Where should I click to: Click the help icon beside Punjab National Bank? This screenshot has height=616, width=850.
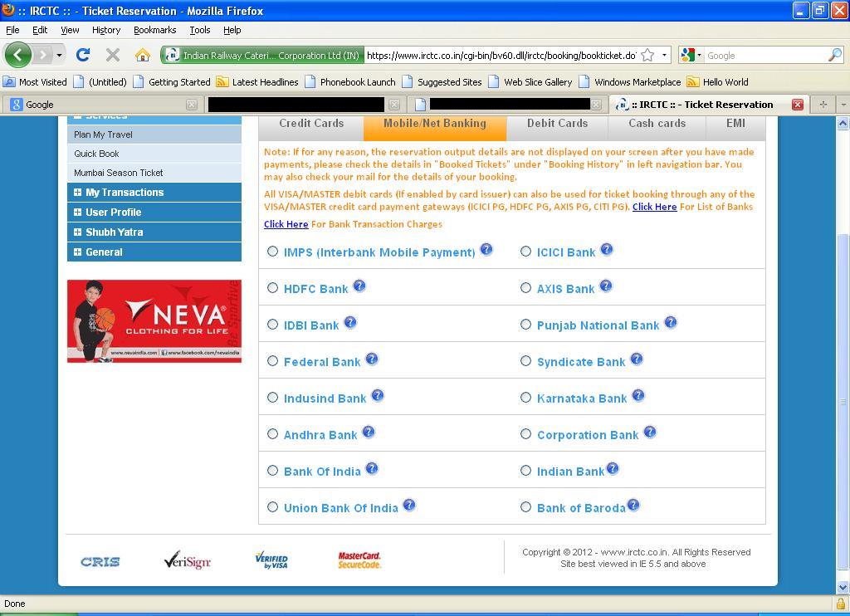point(671,322)
